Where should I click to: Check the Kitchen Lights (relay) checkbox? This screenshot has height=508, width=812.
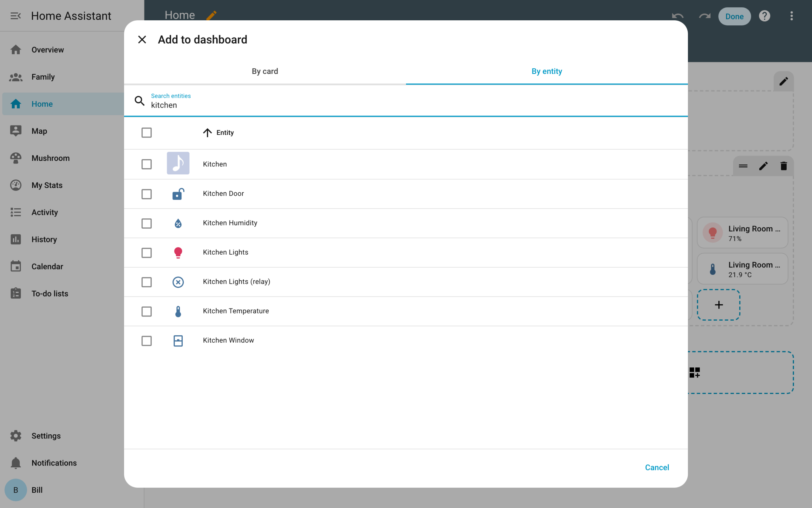pos(147,282)
